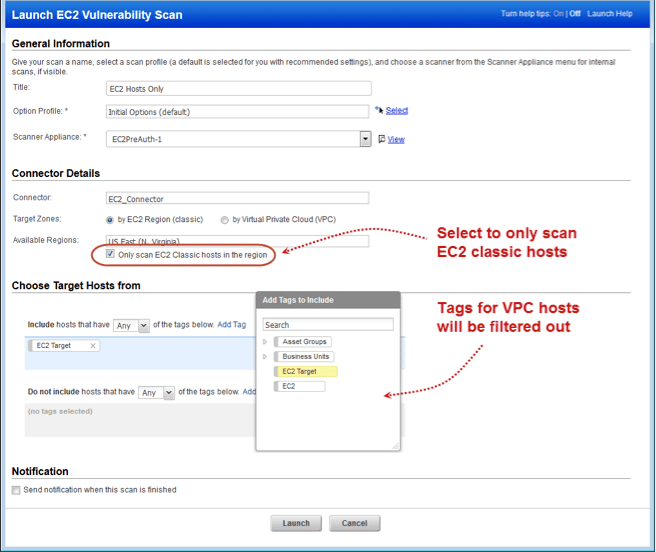656x552 pixels.
Task: Select by EC2 Region (classic) radio button
Action: pos(110,220)
